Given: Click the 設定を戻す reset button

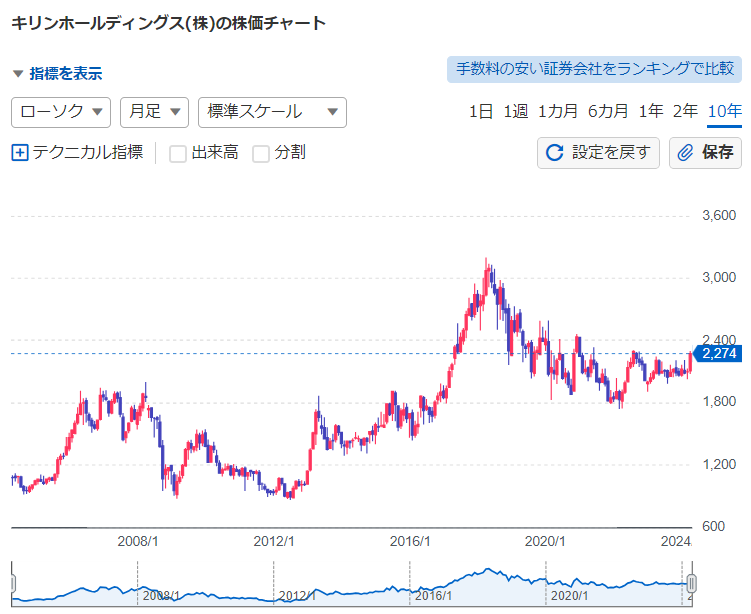Looking at the screenshot, I should (598, 153).
